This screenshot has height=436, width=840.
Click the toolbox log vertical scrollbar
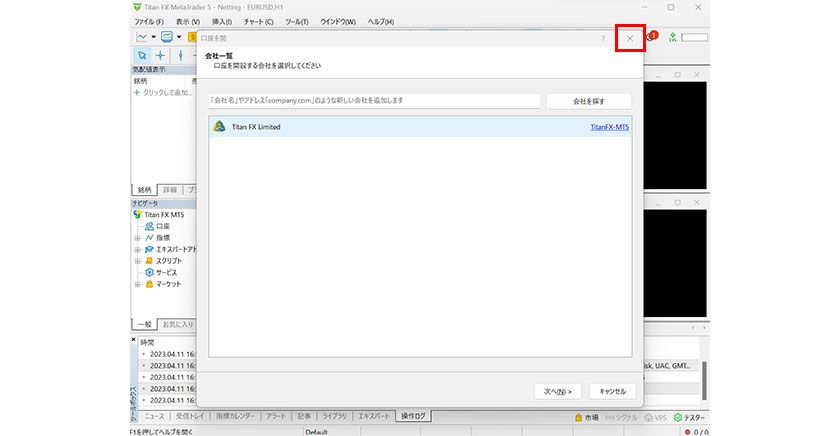(x=704, y=380)
